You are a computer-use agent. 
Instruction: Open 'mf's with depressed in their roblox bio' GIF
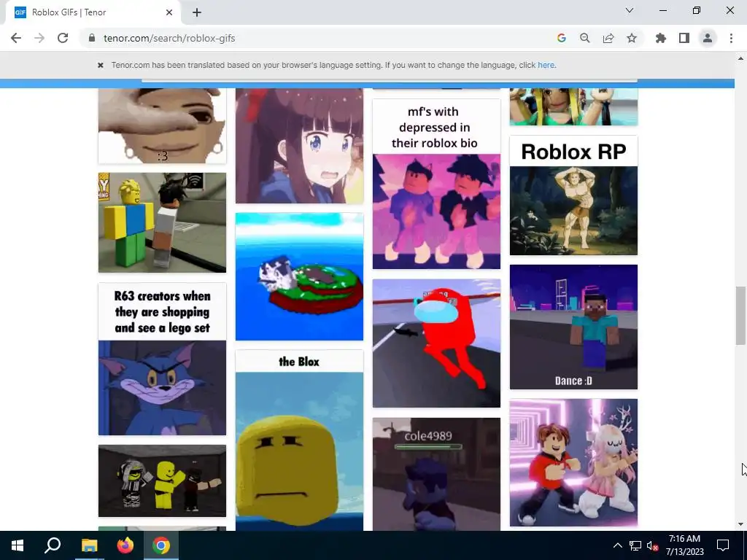coord(436,184)
